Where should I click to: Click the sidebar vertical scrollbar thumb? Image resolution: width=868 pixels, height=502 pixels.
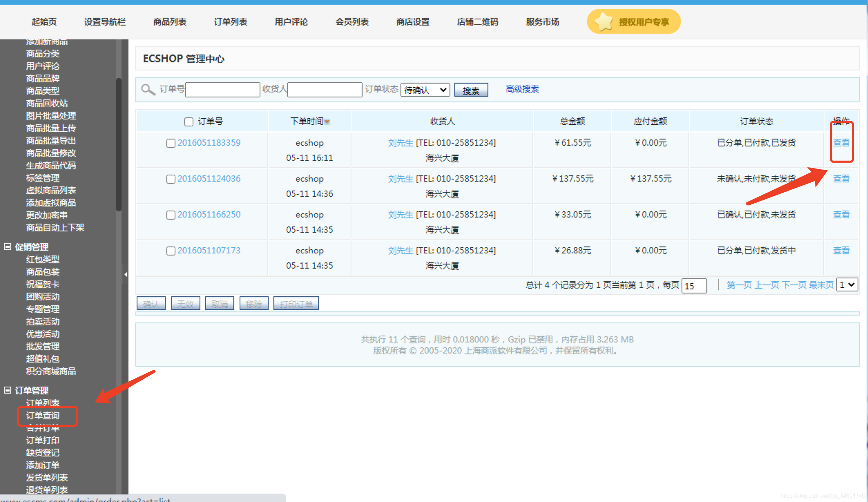(x=119, y=145)
